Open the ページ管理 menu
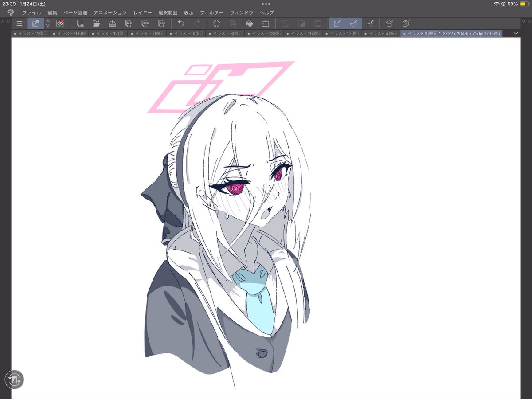Viewport: 532px width, 399px height. click(x=75, y=12)
